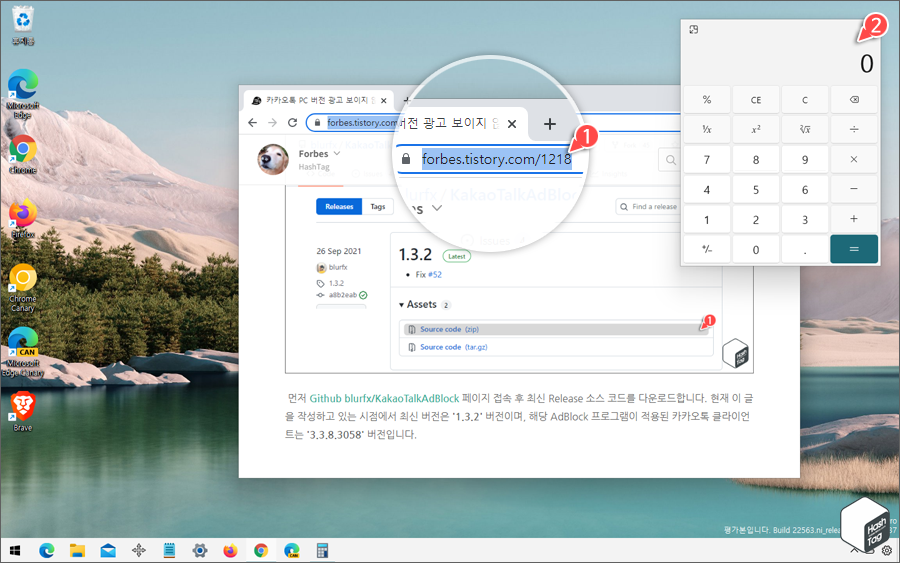Click the Latest release badge

(457, 257)
